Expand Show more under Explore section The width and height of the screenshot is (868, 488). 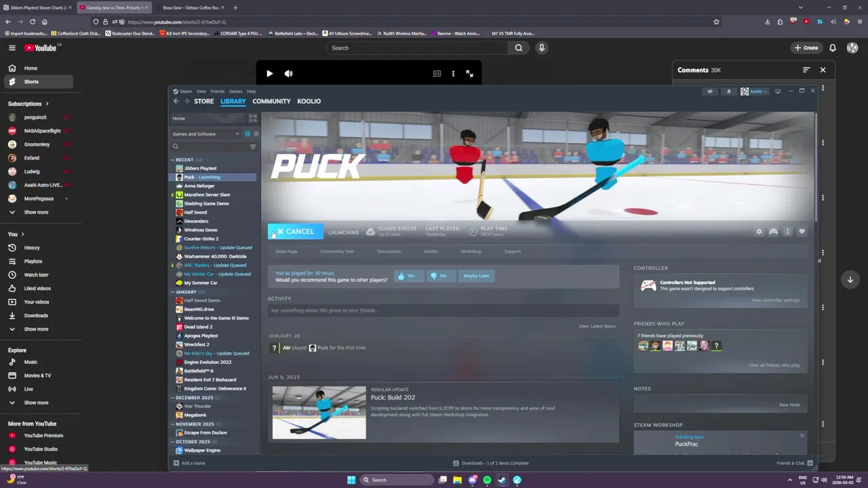click(37, 403)
